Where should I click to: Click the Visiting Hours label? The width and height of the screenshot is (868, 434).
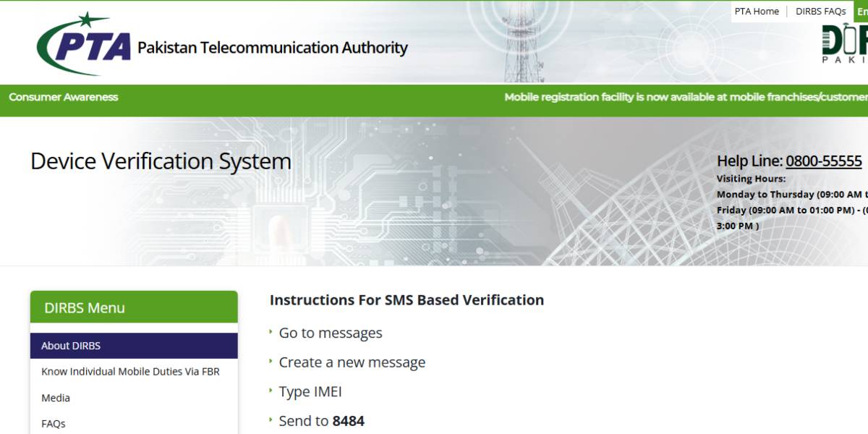click(x=751, y=179)
